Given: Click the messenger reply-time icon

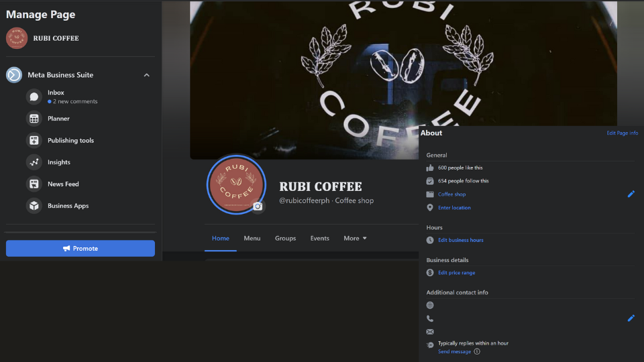Looking at the screenshot, I should pyautogui.click(x=430, y=345).
